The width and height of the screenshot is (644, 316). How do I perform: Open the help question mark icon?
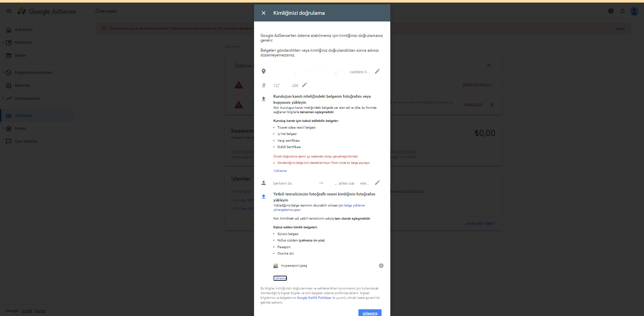click(611, 11)
